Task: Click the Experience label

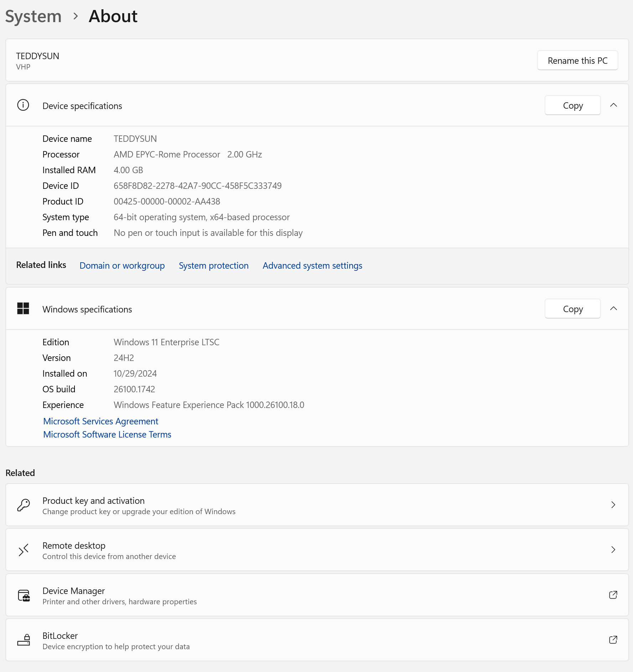Action: click(63, 405)
